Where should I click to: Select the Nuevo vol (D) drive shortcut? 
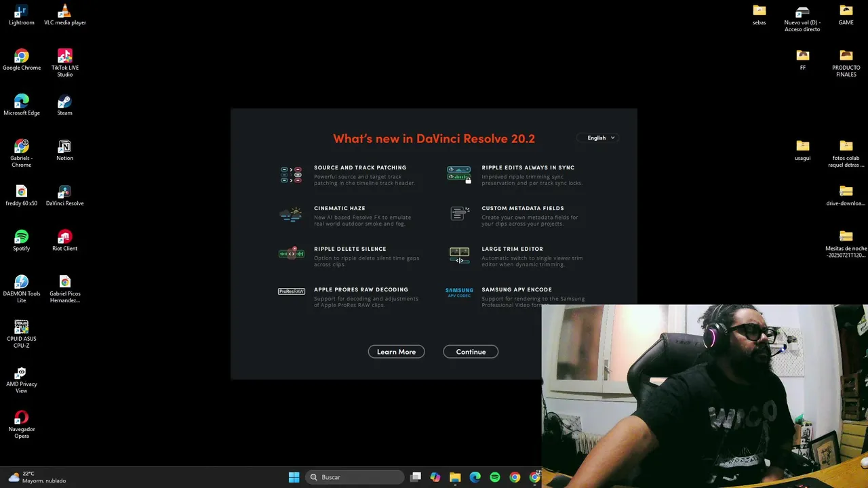(803, 18)
